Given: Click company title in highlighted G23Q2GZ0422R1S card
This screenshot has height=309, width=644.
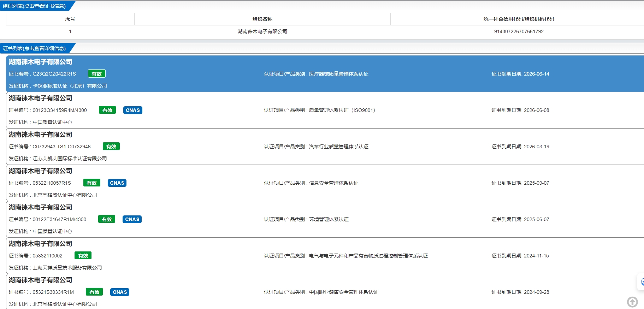Looking at the screenshot, I should (40, 62).
